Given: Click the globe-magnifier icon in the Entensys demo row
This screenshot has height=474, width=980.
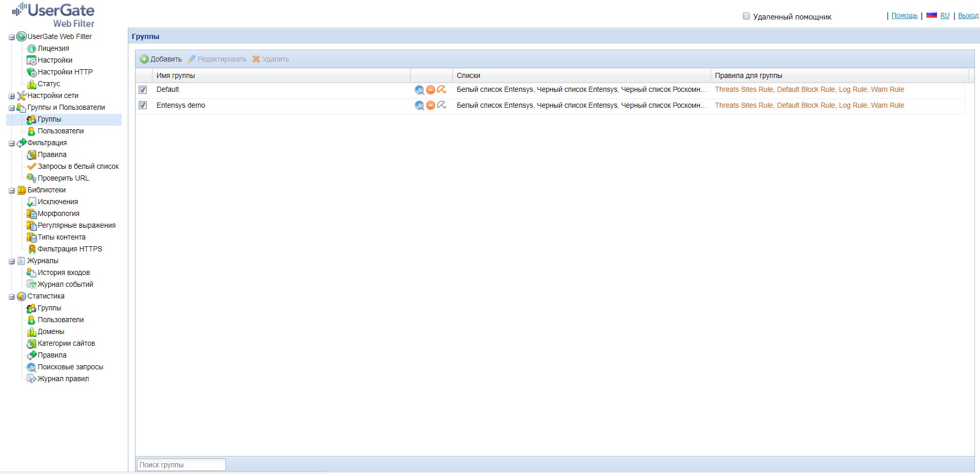Looking at the screenshot, I should click(x=419, y=105).
